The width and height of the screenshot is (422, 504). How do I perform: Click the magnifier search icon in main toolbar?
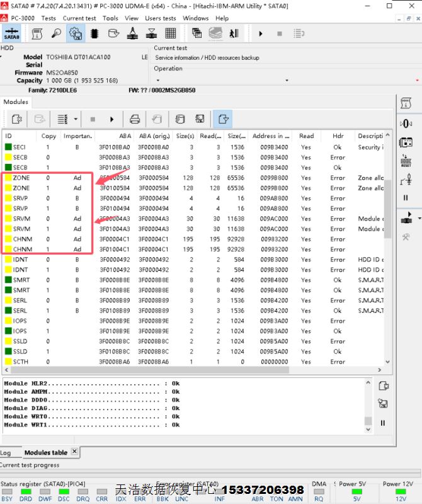[56, 33]
